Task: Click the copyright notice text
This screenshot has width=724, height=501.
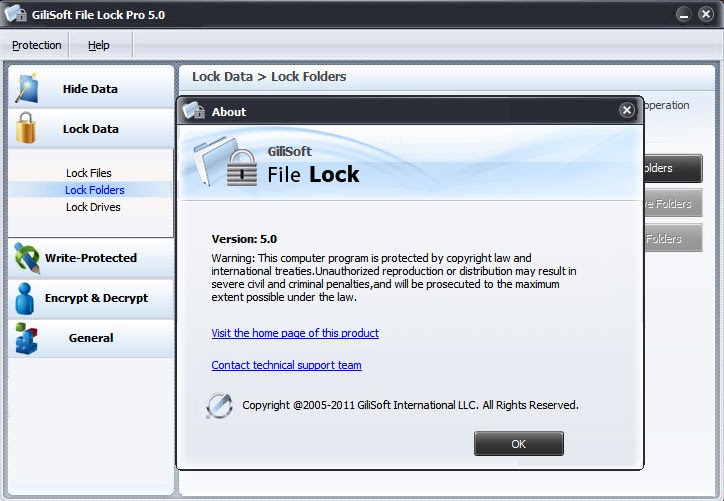Action: [x=410, y=405]
